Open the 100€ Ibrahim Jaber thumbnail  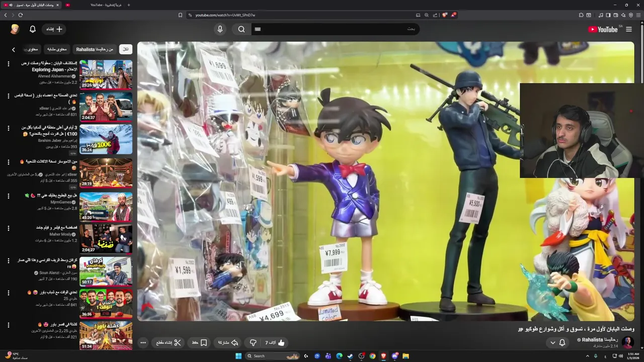pos(106,139)
